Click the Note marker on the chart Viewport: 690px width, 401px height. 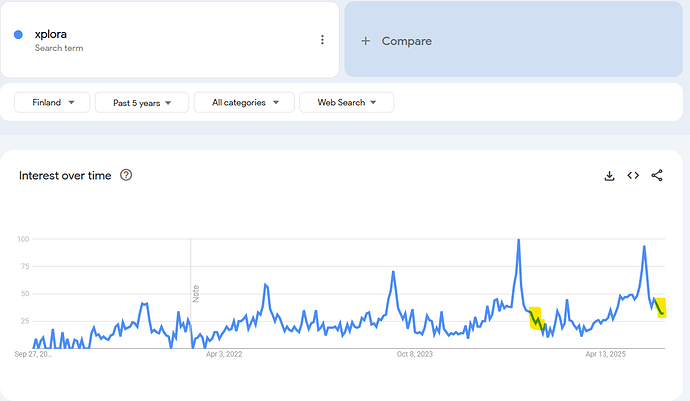pos(196,293)
